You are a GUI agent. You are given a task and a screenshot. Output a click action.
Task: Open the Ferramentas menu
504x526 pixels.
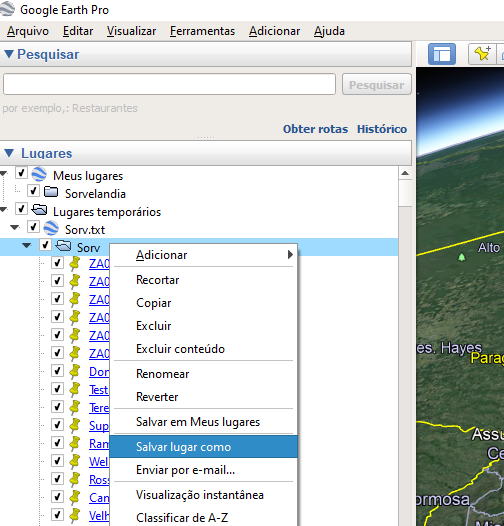tap(202, 31)
